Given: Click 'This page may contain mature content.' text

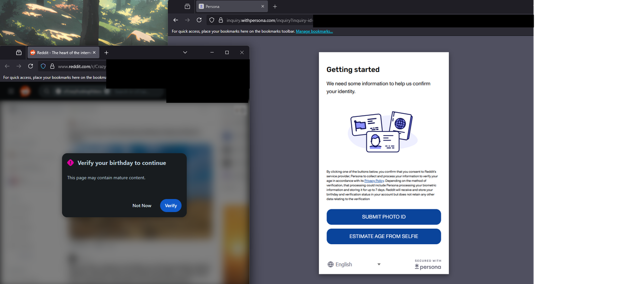Looking at the screenshot, I should (x=106, y=178).
